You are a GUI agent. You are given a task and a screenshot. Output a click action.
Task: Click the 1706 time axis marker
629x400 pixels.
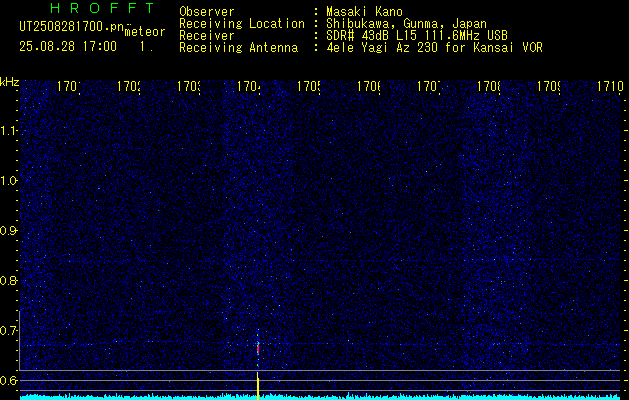click(369, 86)
